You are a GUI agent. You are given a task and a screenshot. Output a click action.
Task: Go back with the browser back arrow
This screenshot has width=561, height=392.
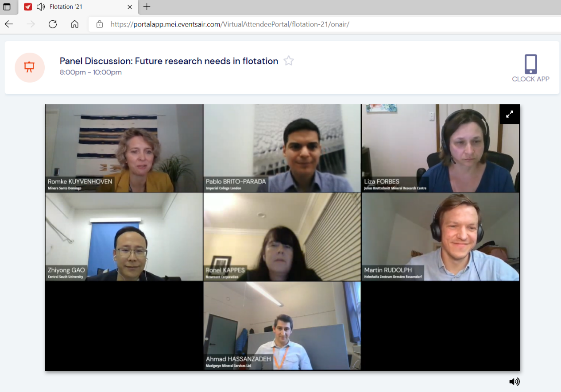point(9,24)
